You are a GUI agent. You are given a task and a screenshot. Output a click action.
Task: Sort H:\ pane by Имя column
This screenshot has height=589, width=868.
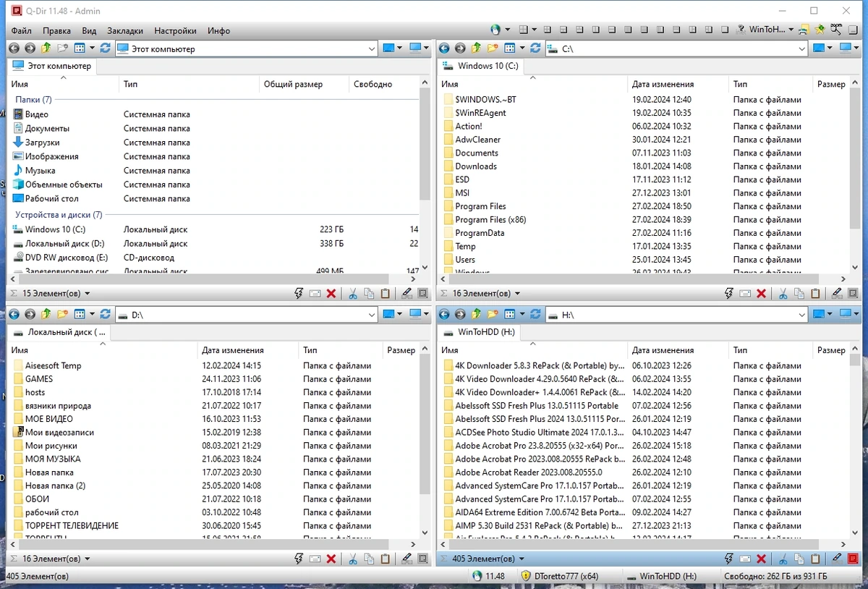coord(534,350)
